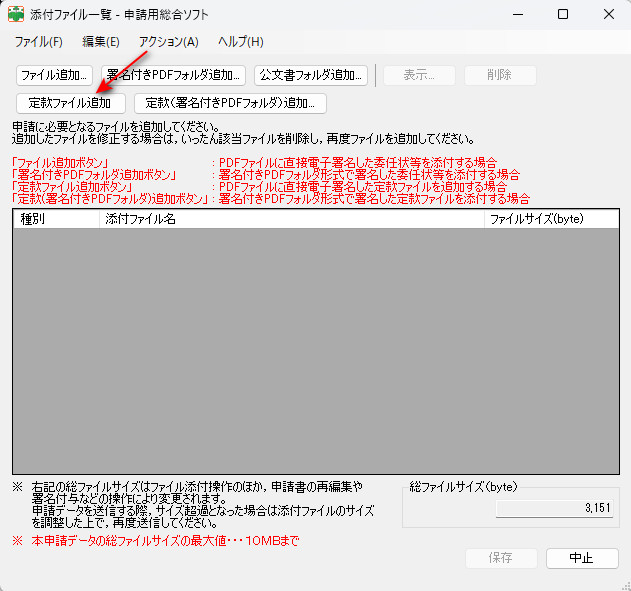Click the 公文書フォルダ追加... button
631x591 pixels.
(310, 75)
